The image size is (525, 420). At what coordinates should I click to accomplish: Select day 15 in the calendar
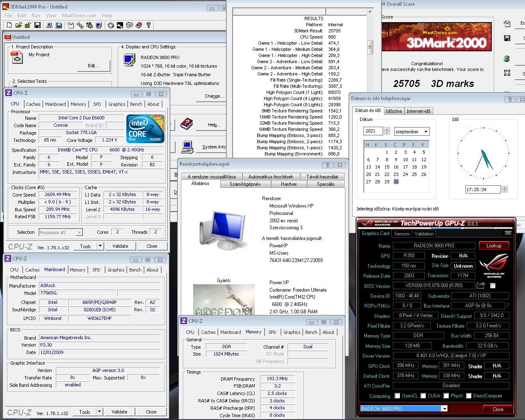(387, 167)
